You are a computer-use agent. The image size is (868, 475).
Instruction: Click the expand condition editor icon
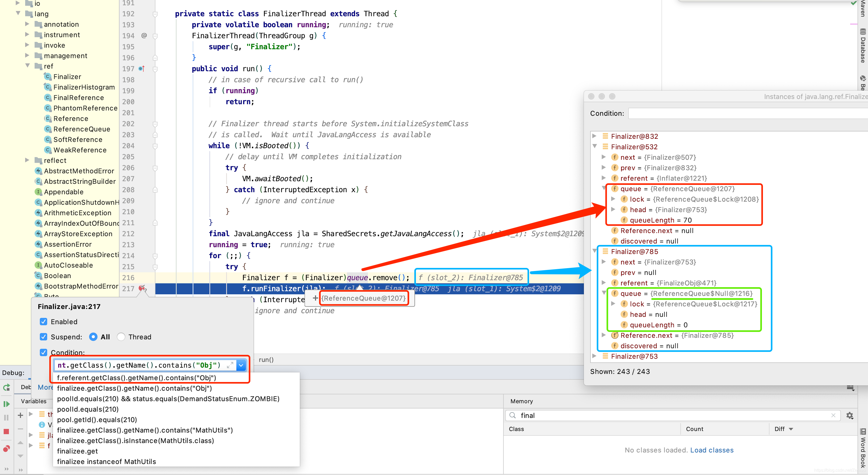(x=230, y=365)
